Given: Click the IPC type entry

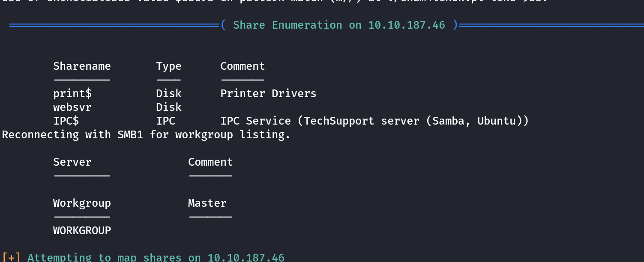Looking at the screenshot, I should point(165,121).
